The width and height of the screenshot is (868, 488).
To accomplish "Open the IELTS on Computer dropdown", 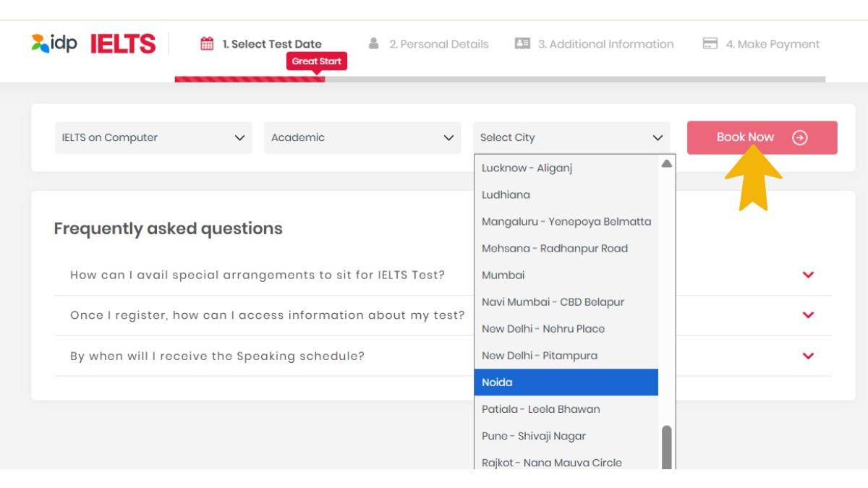I will tap(153, 137).
